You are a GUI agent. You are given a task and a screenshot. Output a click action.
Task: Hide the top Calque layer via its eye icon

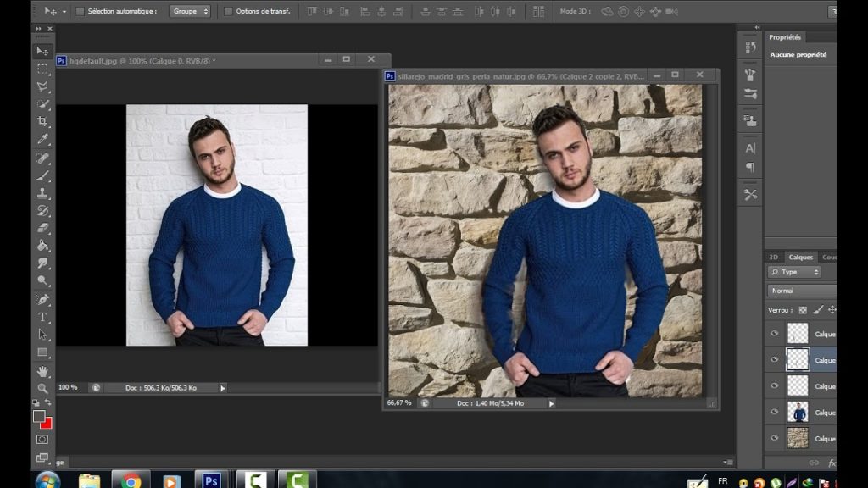click(775, 334)
